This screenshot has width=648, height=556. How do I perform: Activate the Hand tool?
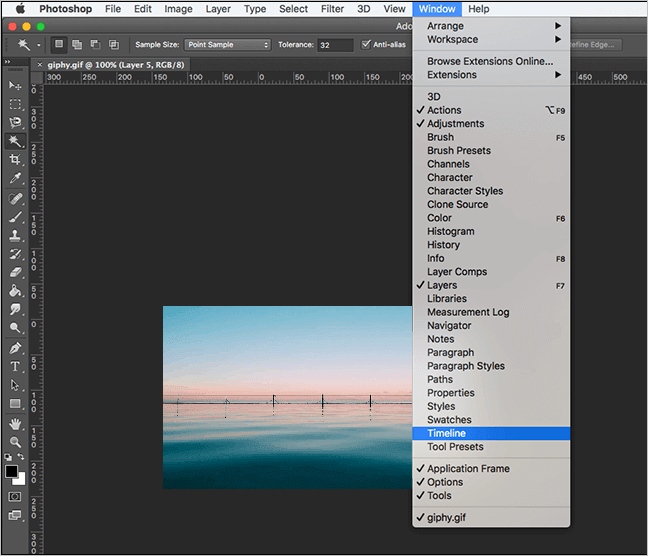point(15,423)
